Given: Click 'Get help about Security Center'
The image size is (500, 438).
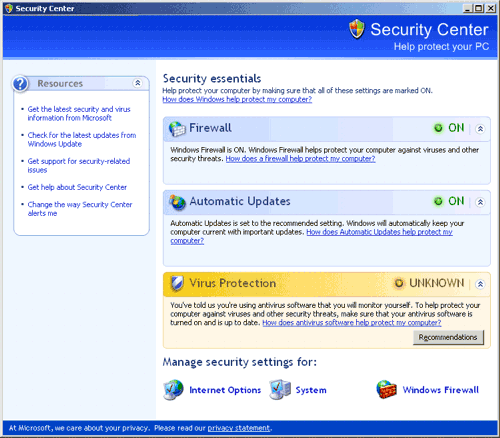Looking at the screenshot, I should (77, 187).
